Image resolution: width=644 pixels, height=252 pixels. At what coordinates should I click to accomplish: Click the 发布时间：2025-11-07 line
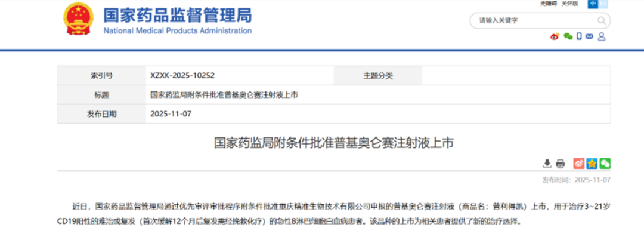tap(576, 180)
